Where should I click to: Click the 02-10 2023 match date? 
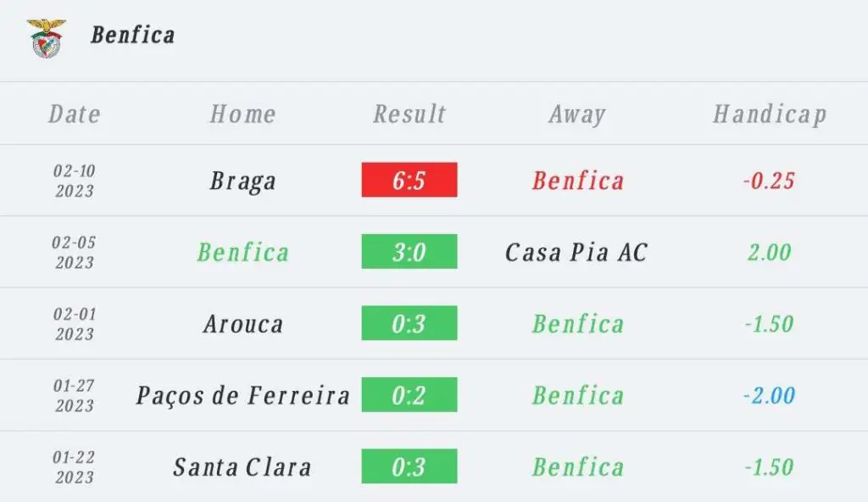click(75, 181)
